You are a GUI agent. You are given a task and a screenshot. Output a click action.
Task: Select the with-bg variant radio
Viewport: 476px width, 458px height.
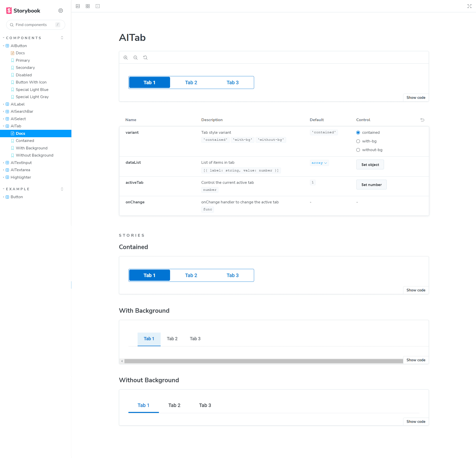[358, 141]
